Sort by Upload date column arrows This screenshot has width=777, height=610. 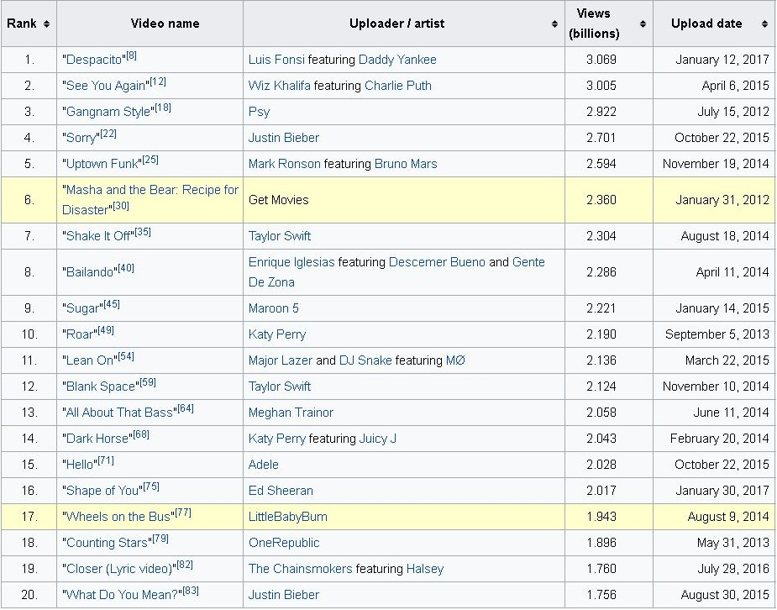[765, 24]
